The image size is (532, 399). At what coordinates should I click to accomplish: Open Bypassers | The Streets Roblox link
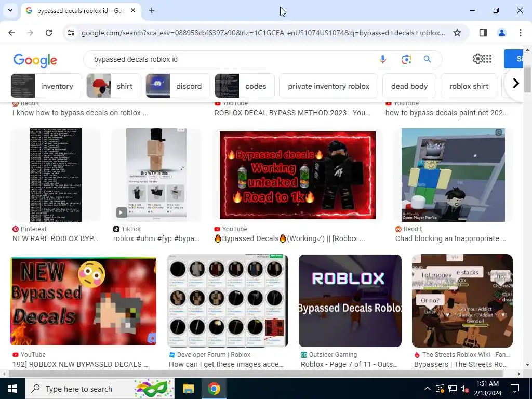tap(461, 364)
